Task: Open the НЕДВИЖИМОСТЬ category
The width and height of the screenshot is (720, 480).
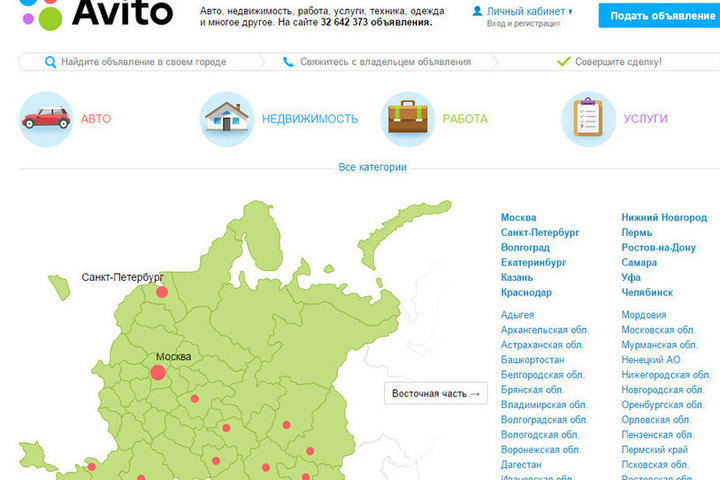Action: click(310, 119)
